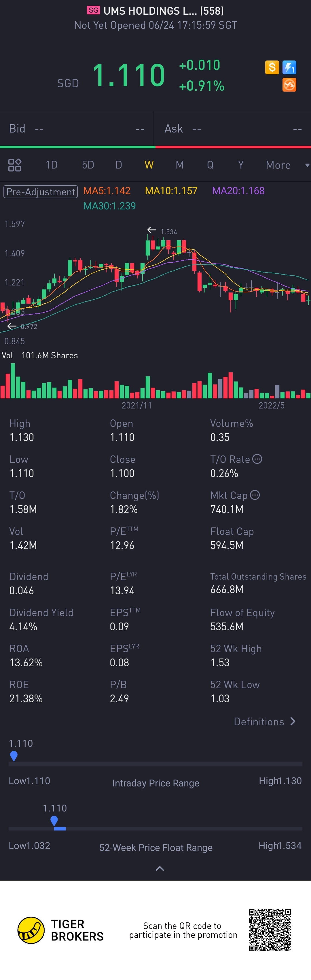Select the M monthly chart tab
The width and height of the screenshot is (311, 980).
[179, 165]
